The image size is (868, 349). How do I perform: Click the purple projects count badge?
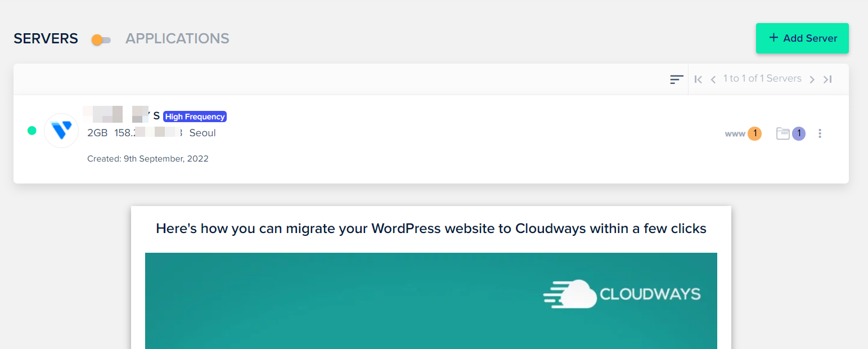click(798, 133)
